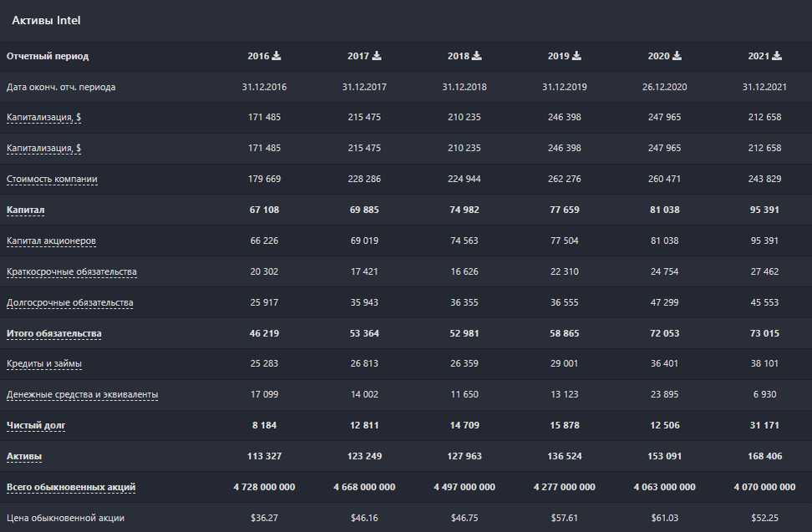Click the 2021 column header year
The height and width of the screenshot is (532, 812).
(759, 56)
